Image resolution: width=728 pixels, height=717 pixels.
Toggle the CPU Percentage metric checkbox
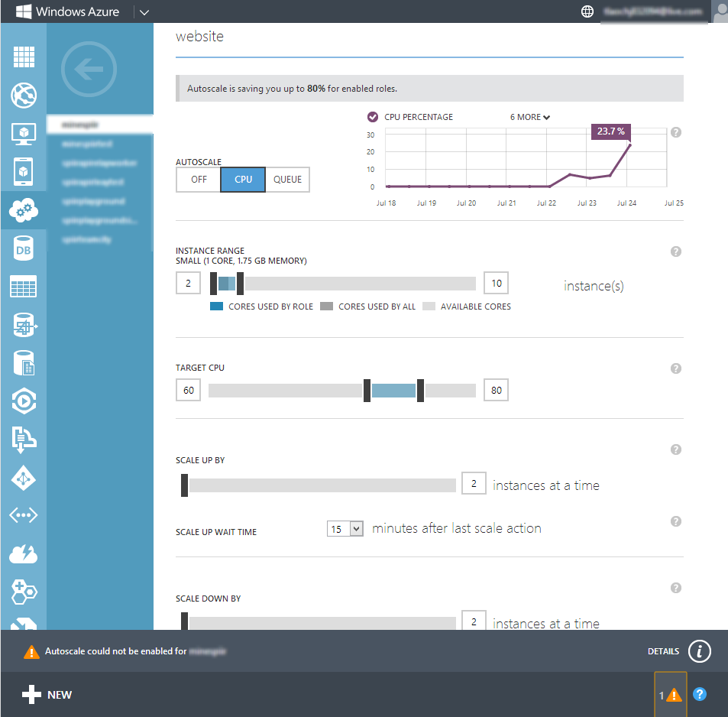coord(372,117)
